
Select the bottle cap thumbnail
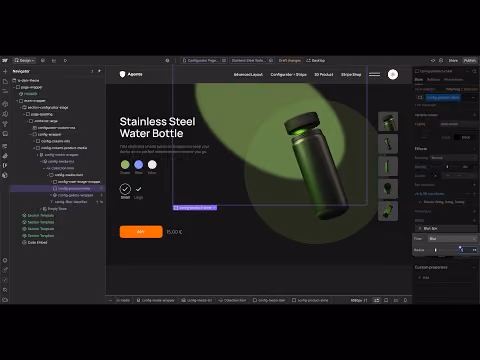click(388, 188)
